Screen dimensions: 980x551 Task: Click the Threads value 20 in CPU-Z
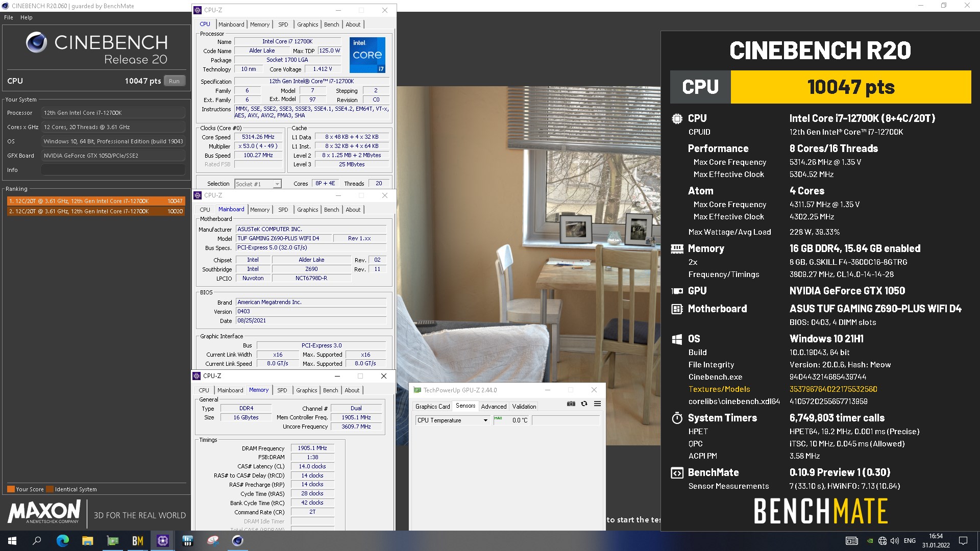378,184
